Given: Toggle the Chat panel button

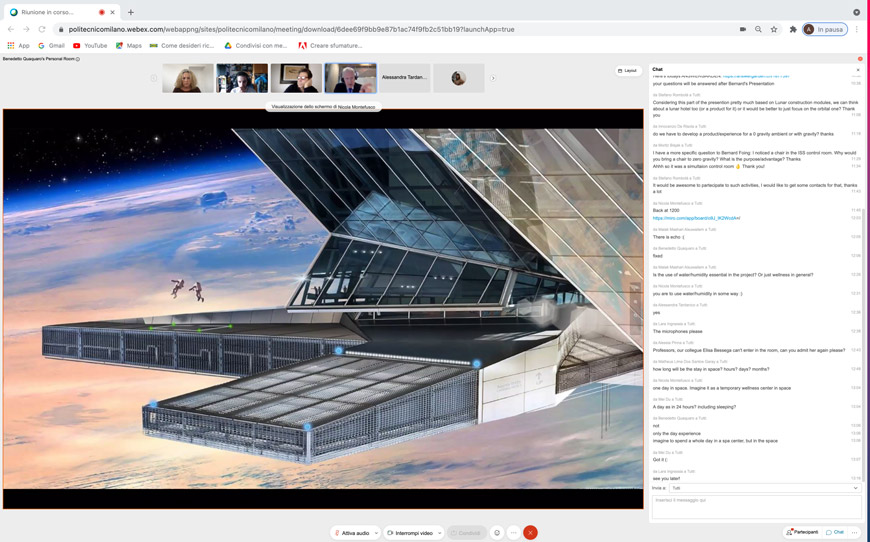Looking at the screenshot, I should pyautogui.click(x=835, y=532).
